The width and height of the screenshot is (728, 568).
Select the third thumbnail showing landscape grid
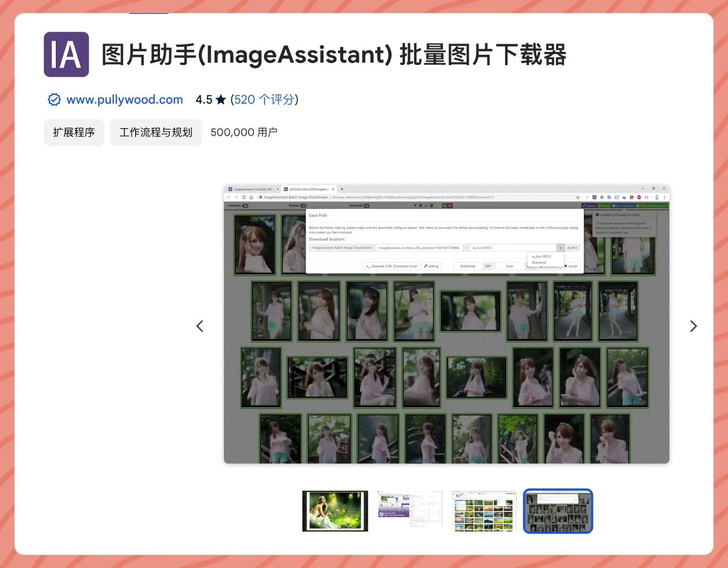click(x=484, y=511)
